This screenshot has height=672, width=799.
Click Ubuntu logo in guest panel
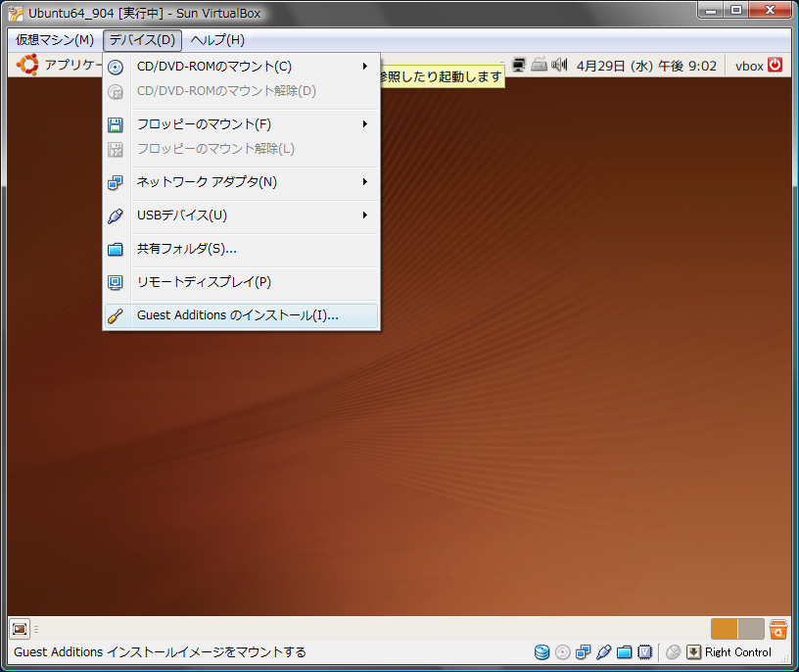coord(27,65)
